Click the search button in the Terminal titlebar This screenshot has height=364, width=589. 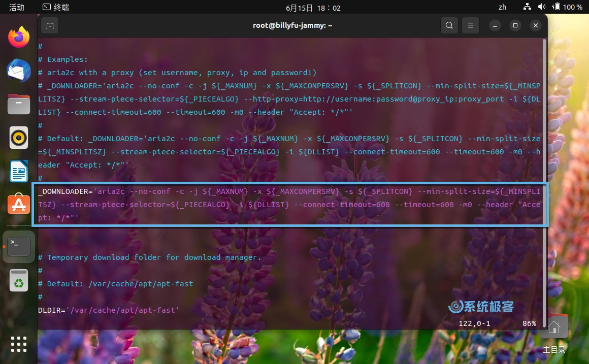[x=449, y=25]
